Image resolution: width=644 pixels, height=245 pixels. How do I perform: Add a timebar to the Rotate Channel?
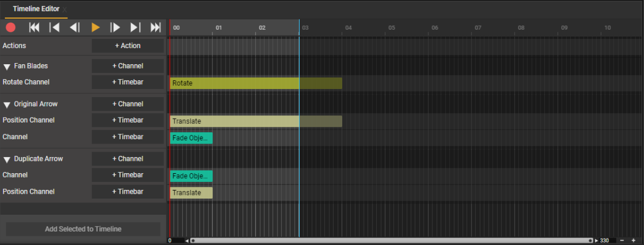(x=128, y=82)
